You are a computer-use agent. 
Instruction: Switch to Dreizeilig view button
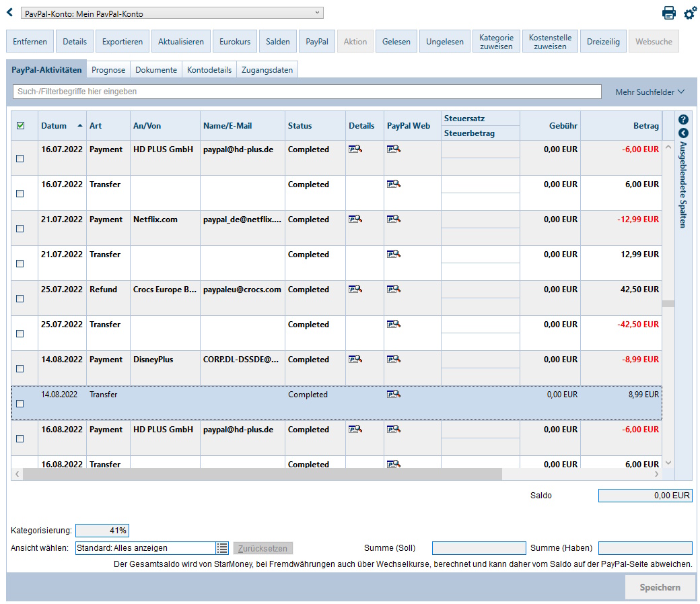603,41
